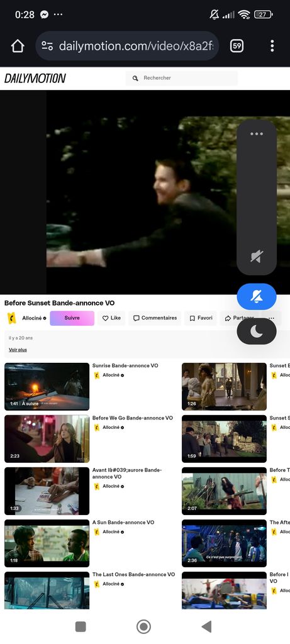
Task: Tap the Android home circle button
Action: click(144, 627)
